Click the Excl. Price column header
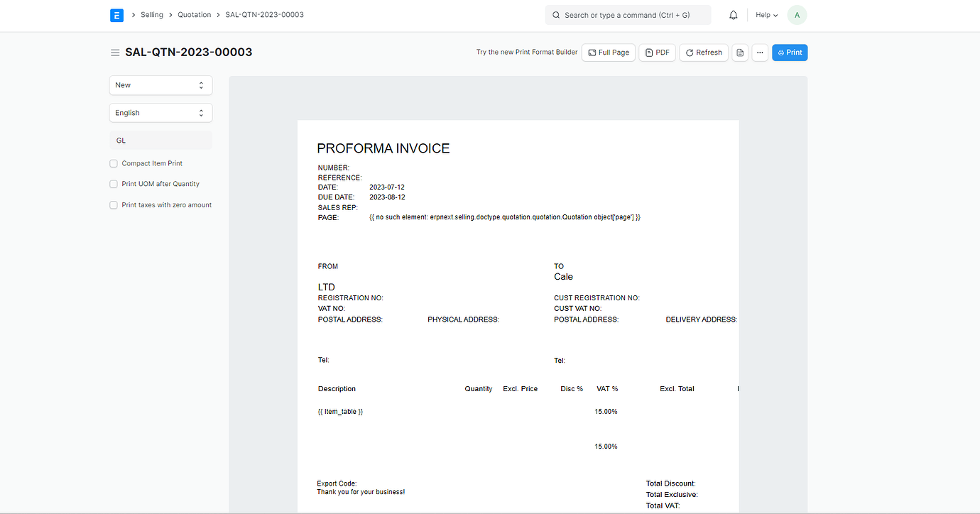The height and width of the screenshot is (514, 980). click(520, 389)
